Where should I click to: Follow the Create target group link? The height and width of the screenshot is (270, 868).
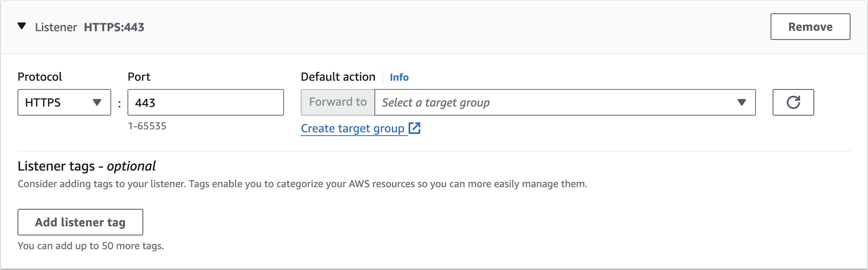[x=352, y=129]
